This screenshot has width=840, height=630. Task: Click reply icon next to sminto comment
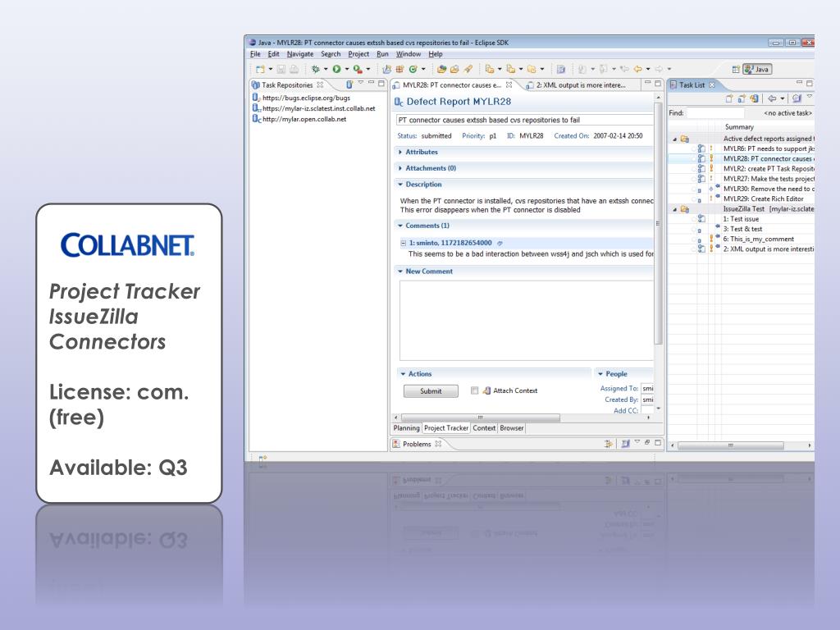(500, 243)
